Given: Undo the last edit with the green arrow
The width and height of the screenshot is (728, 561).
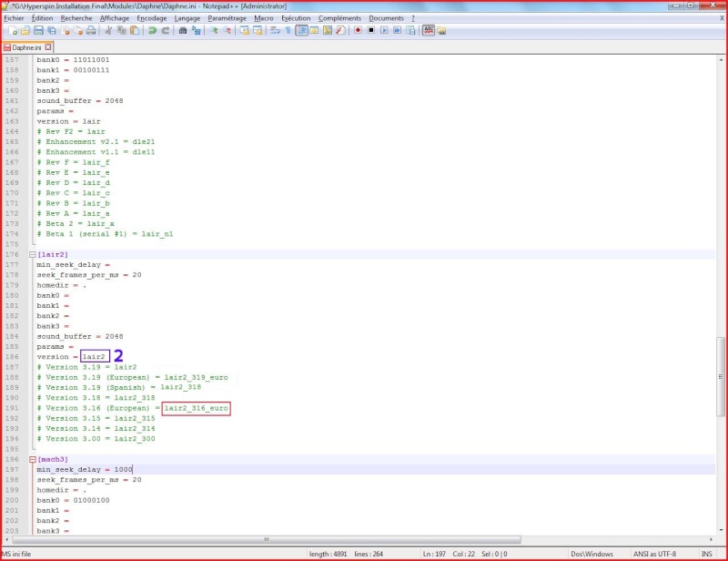Looking at the screenshot, I should [x=152, y=31].
